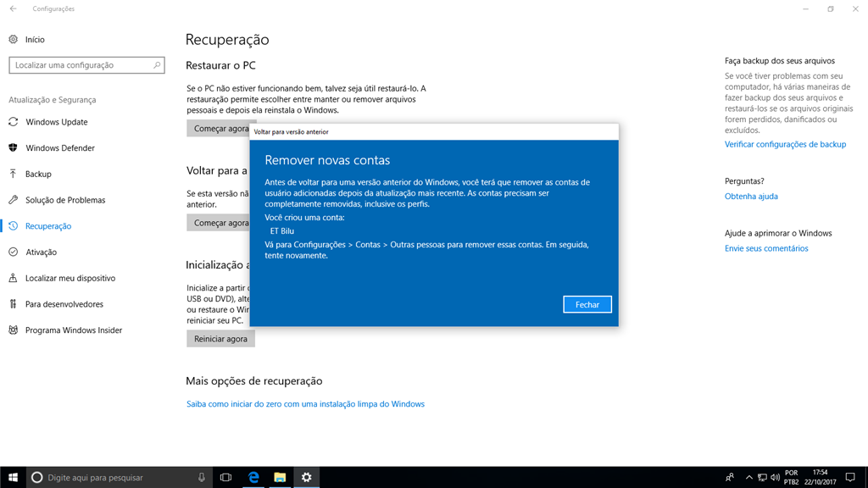This screenshot has width=868, height=488.
Task: Click the Mais opções de recuperação heading
Action: point(254,380)
